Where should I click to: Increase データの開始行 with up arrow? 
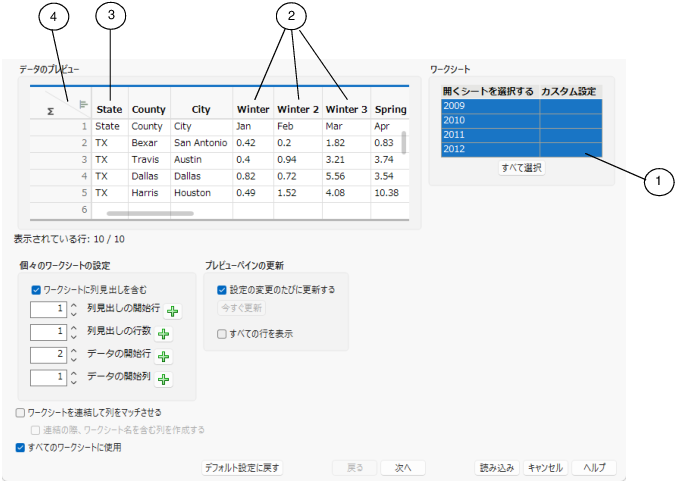point(74,351)
